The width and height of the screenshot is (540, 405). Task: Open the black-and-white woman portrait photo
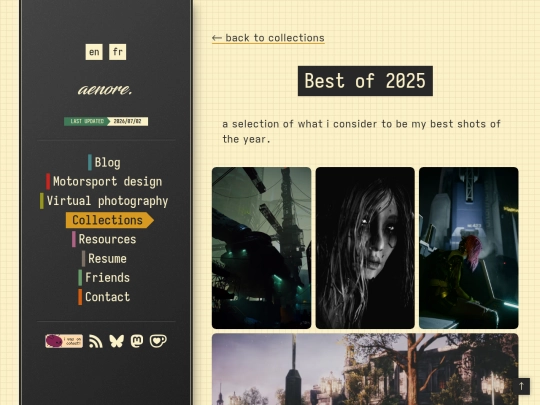click(x=365, y=248)
